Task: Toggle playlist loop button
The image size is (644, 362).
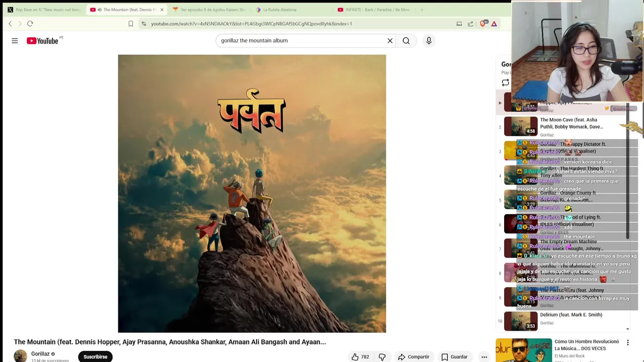Action: click(x=505, y=83)
